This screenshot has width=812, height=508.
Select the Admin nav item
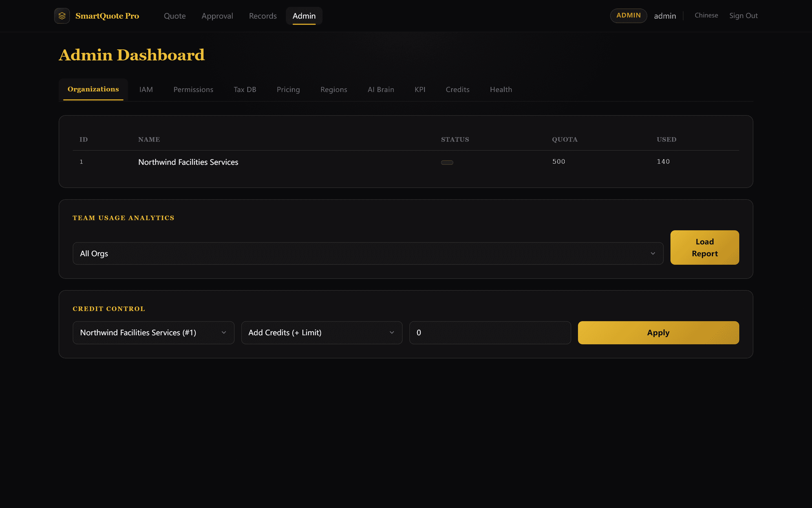(x=304, y=16)
